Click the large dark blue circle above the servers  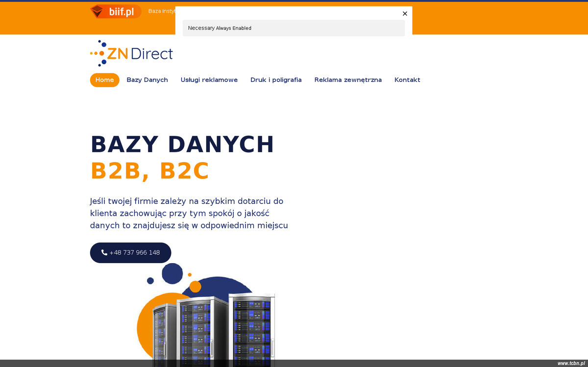point(172,273)
